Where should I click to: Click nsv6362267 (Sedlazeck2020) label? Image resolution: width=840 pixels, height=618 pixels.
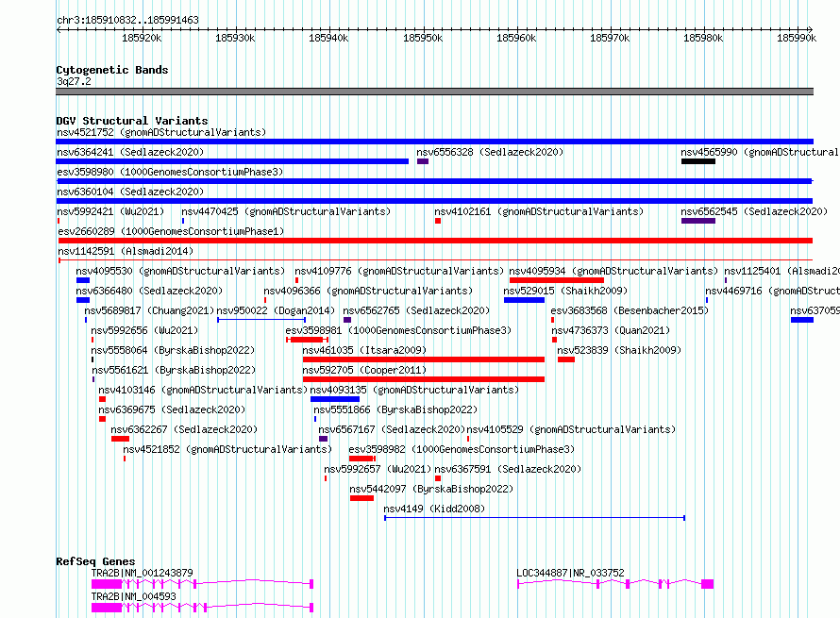click(184, 429)
